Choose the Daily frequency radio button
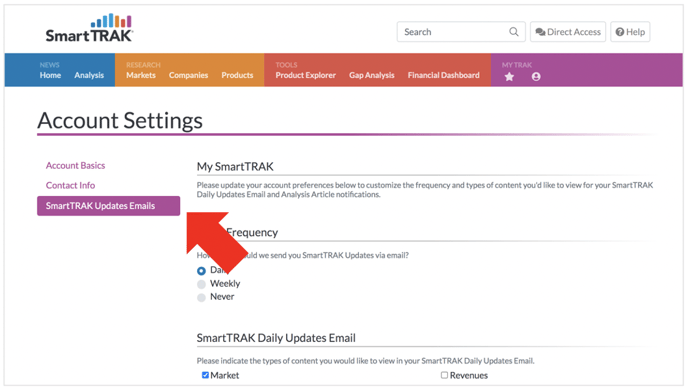The image size is (688, 392). pos(201,271)
